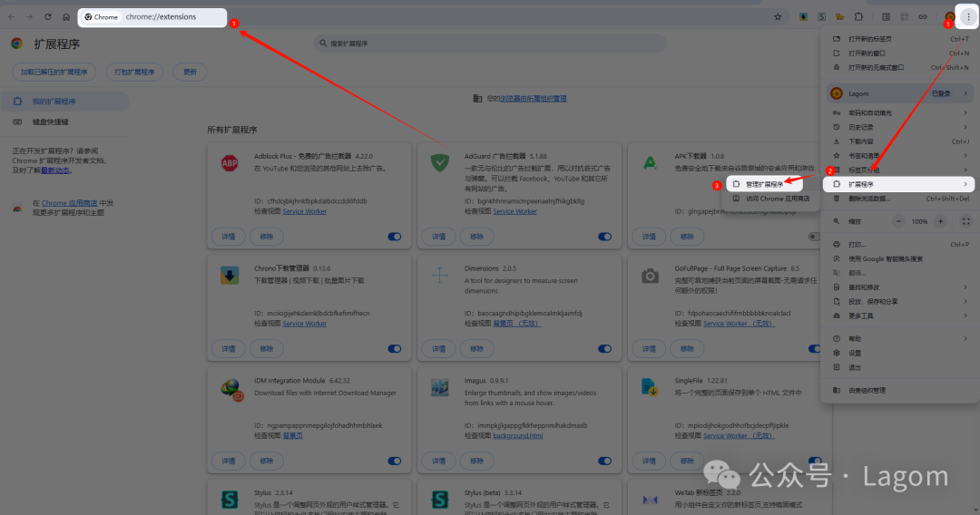Click the IDM Integration Module icon
The height and width of the screenshot is (515, 980).
(x=231, y=389)
